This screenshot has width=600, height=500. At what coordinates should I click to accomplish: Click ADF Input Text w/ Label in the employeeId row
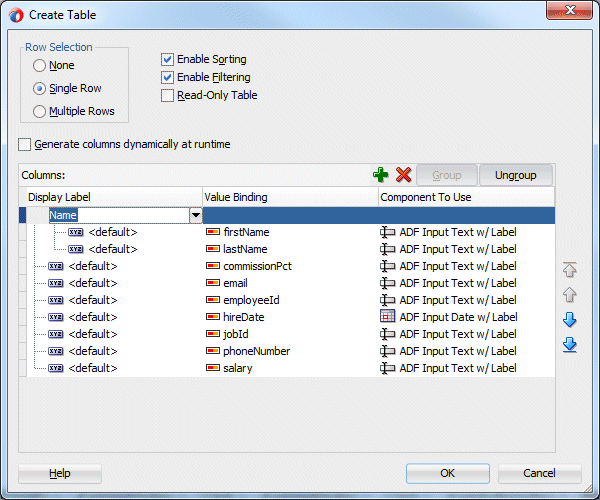[458, 300]
